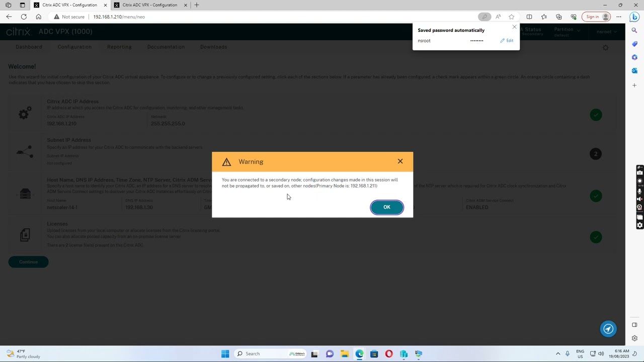Open Microsoft Edge from taskbar

[x=359, y=353]
